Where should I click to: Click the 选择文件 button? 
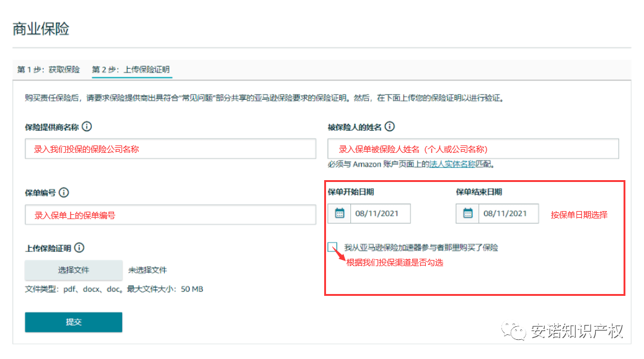74,270
